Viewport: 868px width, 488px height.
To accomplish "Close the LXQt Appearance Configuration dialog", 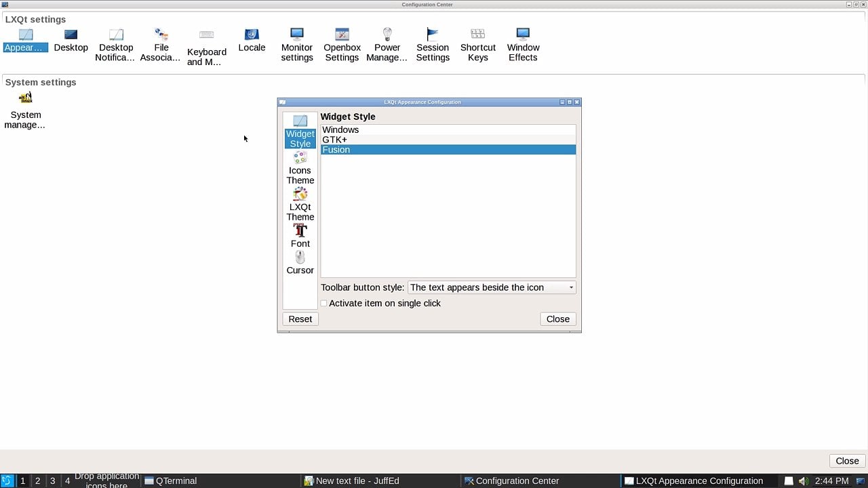I will [557, 319].
